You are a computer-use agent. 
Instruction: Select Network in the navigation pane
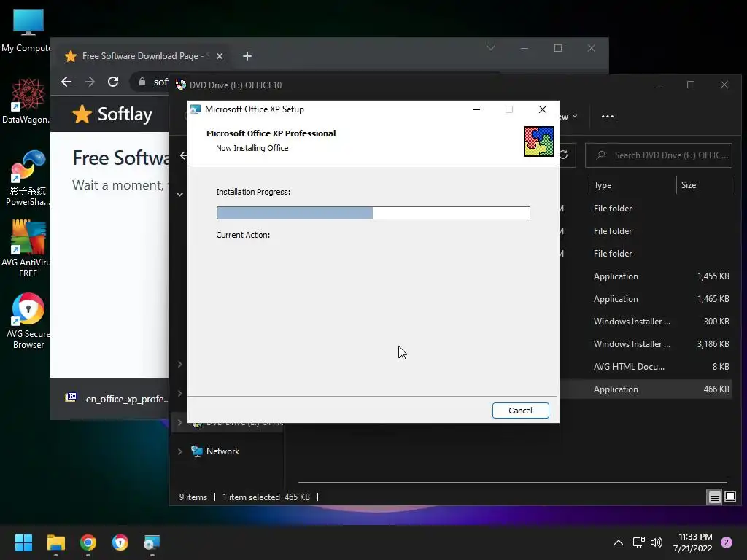[x=222, y=451]
